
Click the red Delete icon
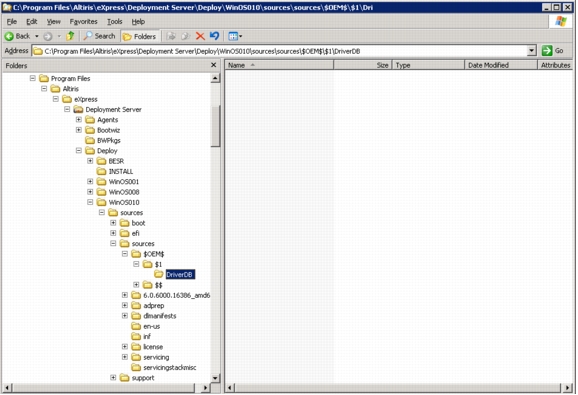tap(200, 36)
